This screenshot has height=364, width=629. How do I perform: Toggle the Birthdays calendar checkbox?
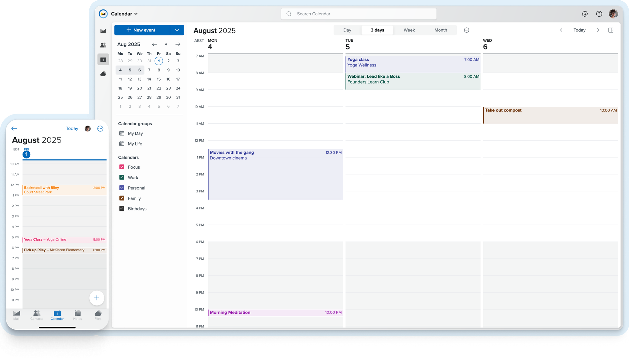click(122, 209)
